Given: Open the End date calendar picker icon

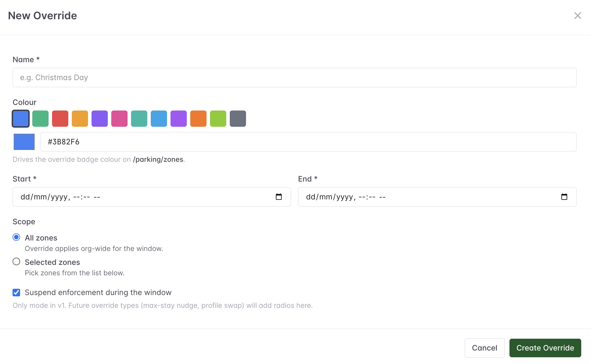Looking at the screenshot, I should pos(564,197).
